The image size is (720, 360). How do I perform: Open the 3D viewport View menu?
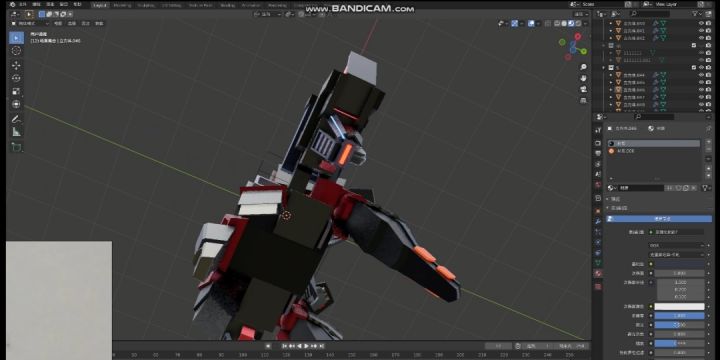pyautogui.click(x=58, y=23)
